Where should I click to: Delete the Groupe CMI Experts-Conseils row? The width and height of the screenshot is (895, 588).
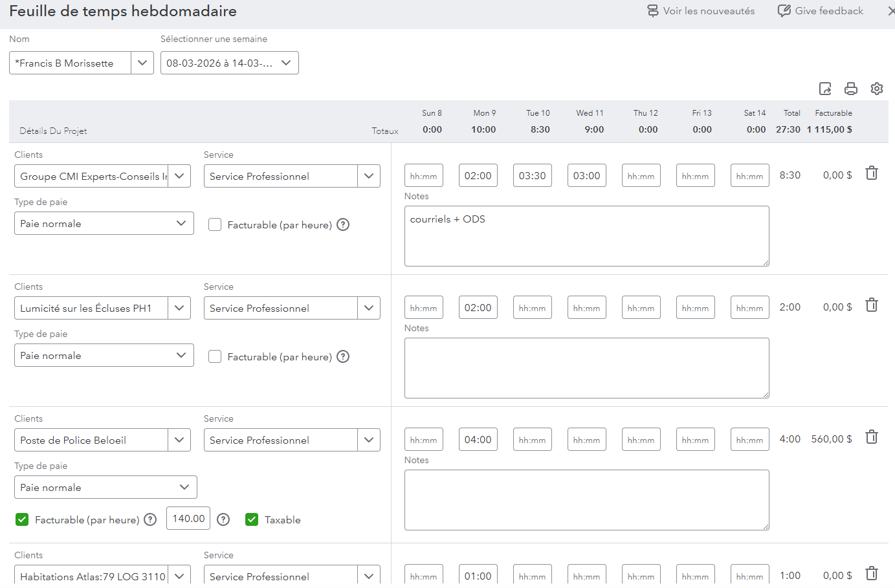pyautogui.click(x=872, y=173)
